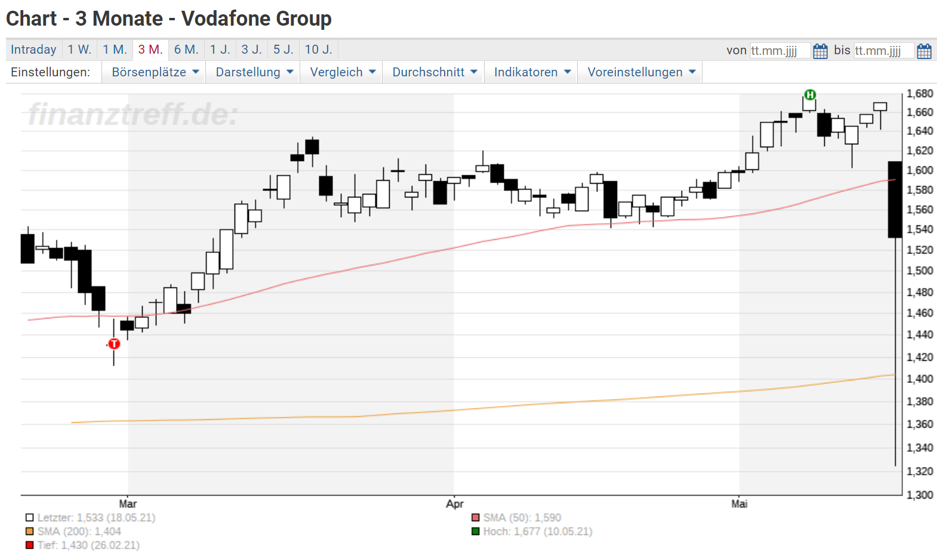Click the 'SMA (200): 1,404' legend text
Image resolution: width=937 pixels, height=560 pixels.
tap(79, 531)
